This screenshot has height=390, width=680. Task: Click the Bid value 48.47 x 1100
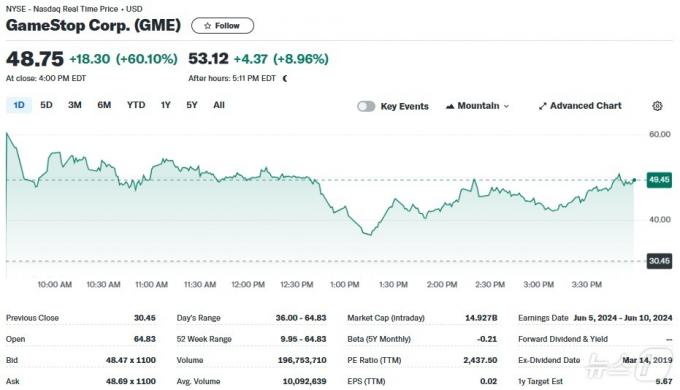pyautogui.click(x=131, y=360)
